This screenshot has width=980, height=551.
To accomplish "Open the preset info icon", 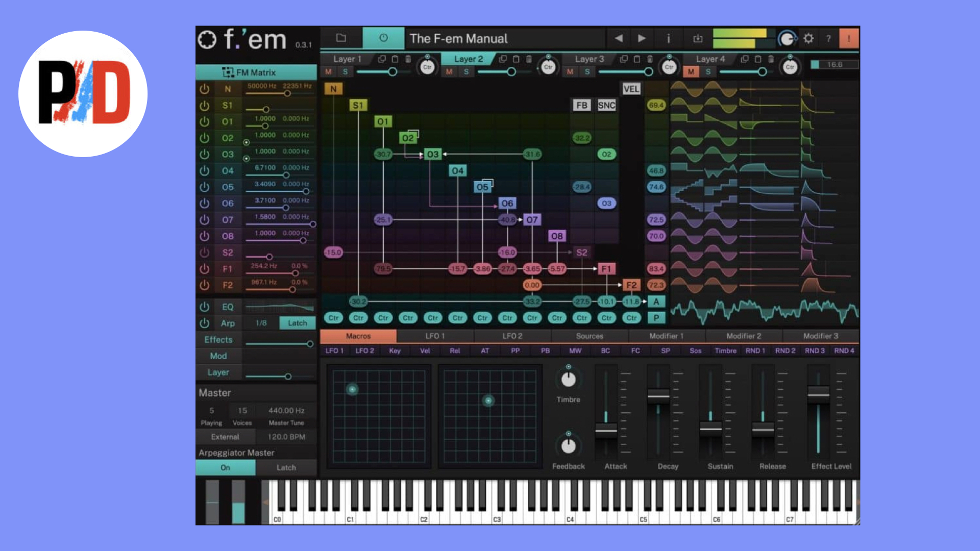I will coord(668,38).
